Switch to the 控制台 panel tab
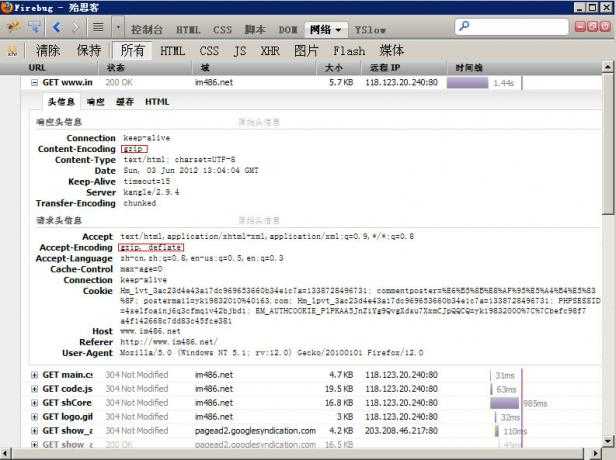This screenshot has height=460, width=616. click(147, 29)
